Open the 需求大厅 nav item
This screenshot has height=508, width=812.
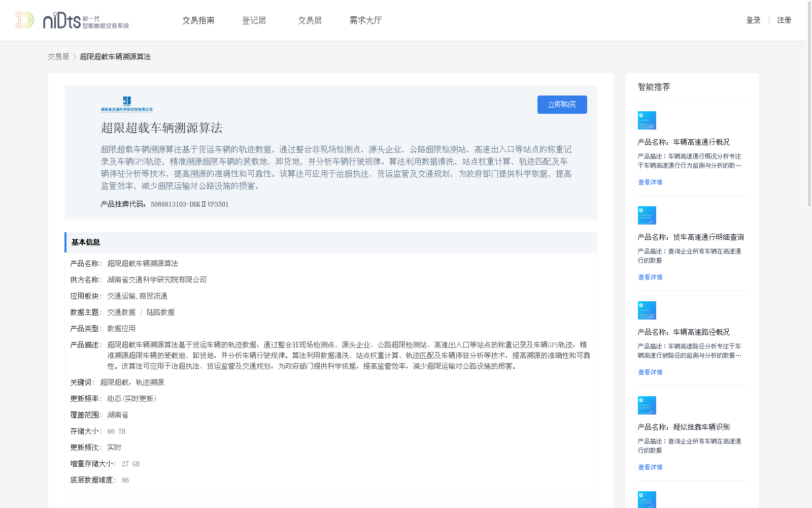coord(365,20)
